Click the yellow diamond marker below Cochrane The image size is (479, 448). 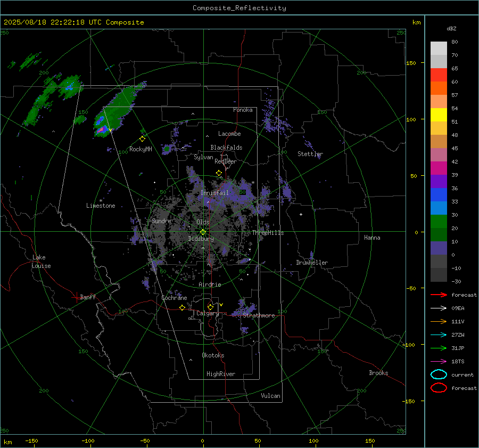183,307
